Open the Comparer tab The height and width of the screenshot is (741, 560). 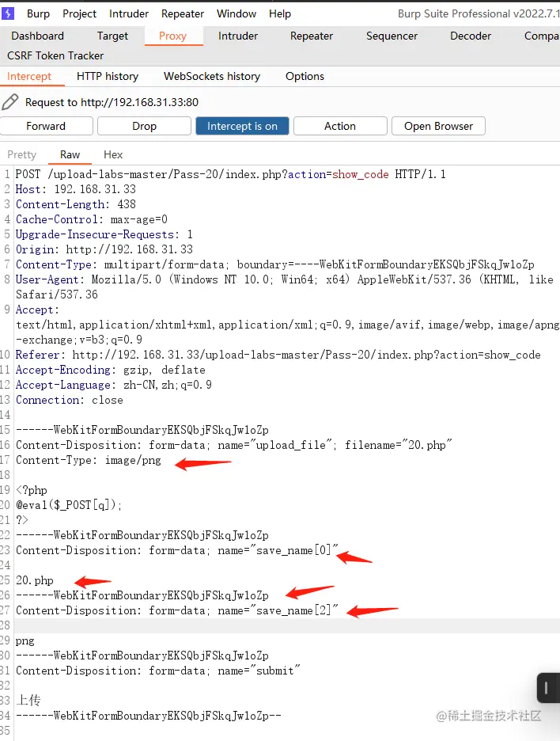tap(541, 36)
